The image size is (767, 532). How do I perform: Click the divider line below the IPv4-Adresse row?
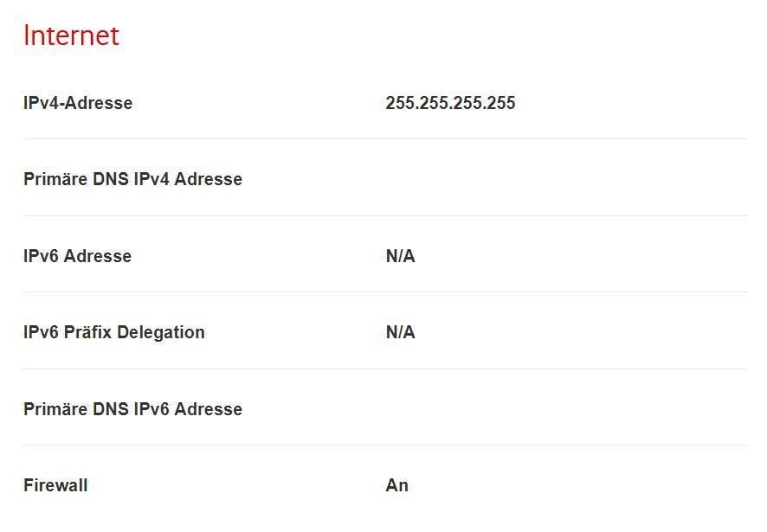(384, 138)
